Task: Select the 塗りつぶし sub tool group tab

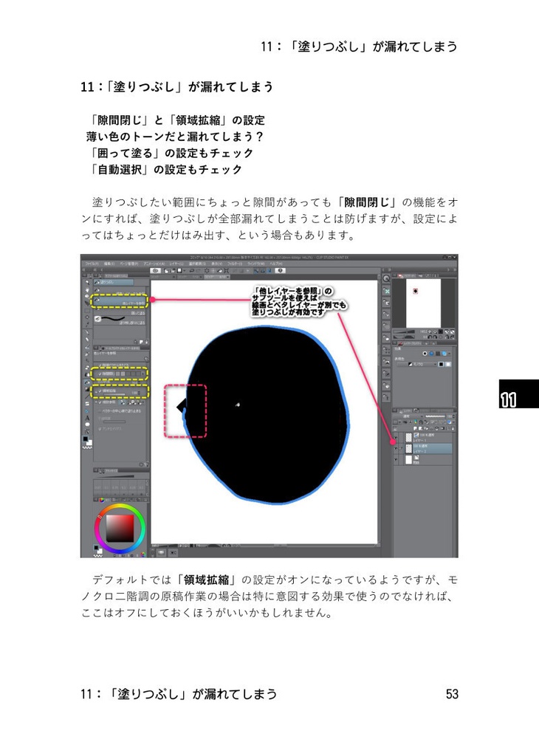Action: tap(113, 282)
